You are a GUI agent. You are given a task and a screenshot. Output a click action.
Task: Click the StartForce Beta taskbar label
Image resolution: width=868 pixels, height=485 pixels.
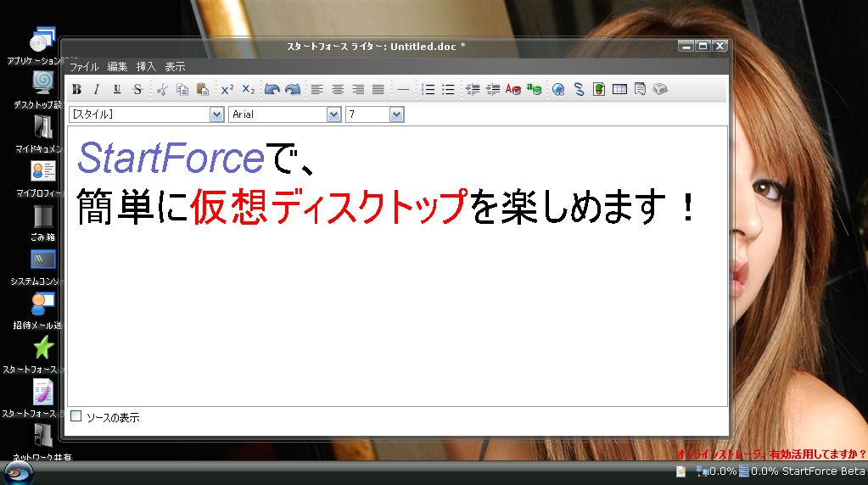coord(824,471)
